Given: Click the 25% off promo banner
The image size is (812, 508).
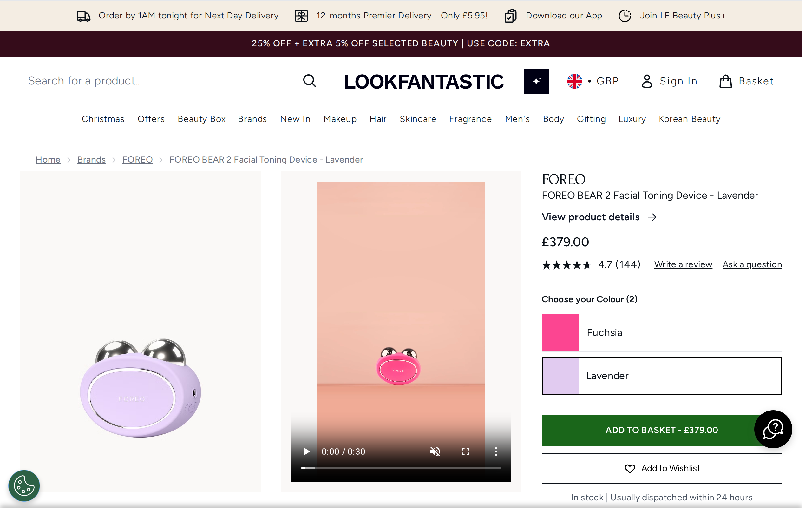Looking at the screenshot, I should 401,44.
